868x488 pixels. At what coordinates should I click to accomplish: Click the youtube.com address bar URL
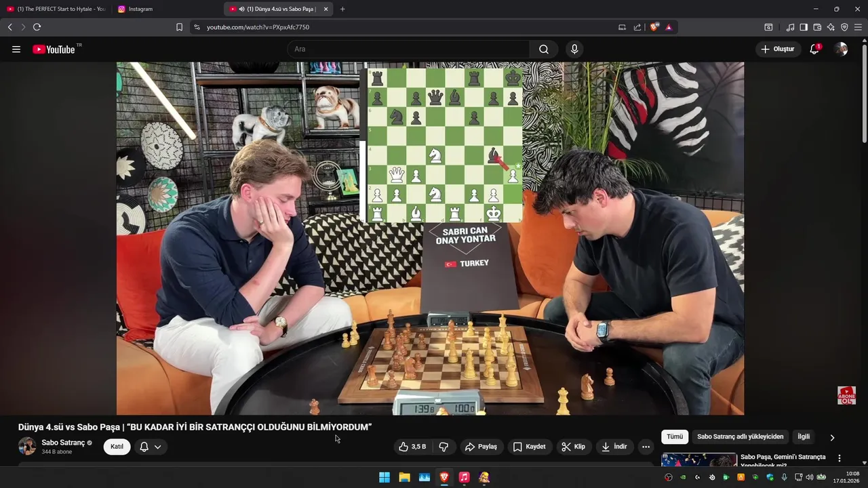(x=258, y=27)
